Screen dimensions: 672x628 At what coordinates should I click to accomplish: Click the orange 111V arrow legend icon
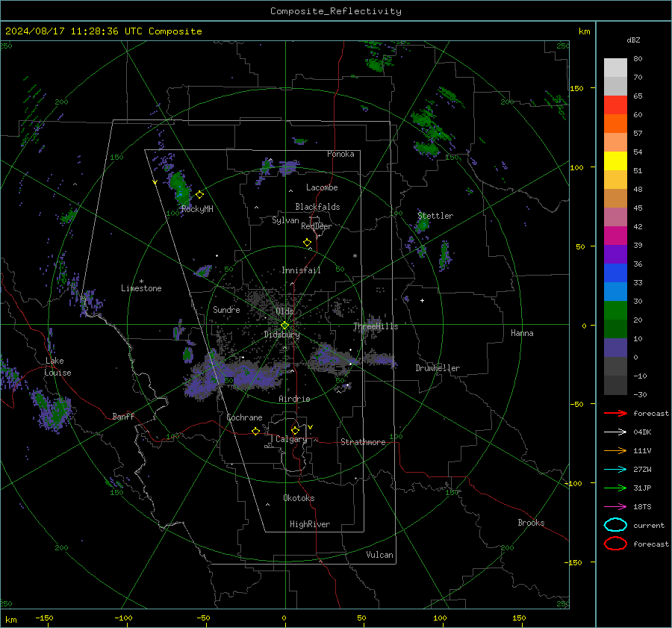click(x=615, y=450)
